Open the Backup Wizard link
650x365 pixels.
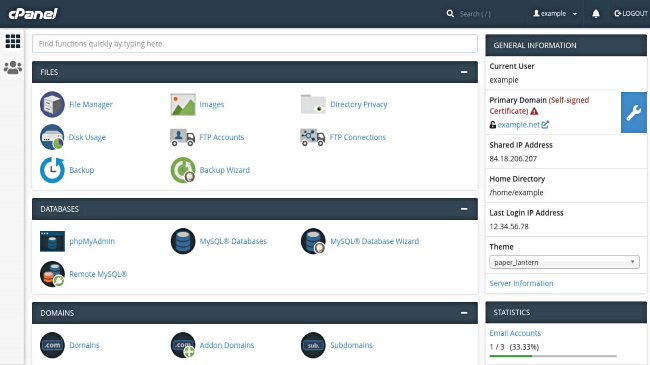(225, 170)
